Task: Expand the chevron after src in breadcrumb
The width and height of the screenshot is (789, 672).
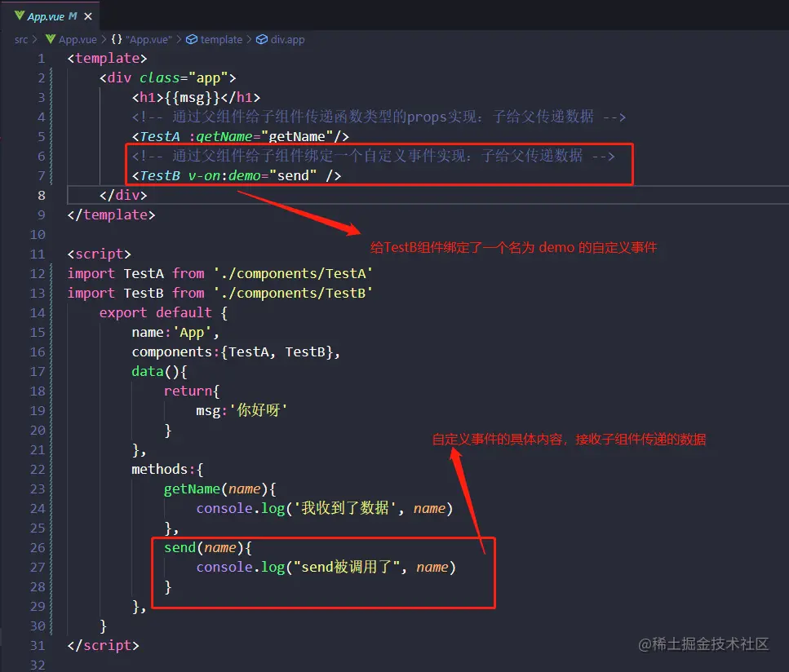Action: click(35, 39)
